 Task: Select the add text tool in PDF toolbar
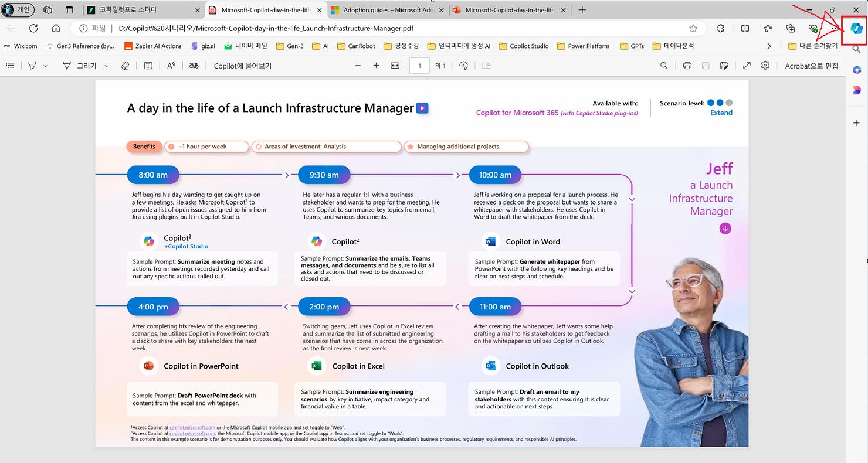click(x=148, y=66)
